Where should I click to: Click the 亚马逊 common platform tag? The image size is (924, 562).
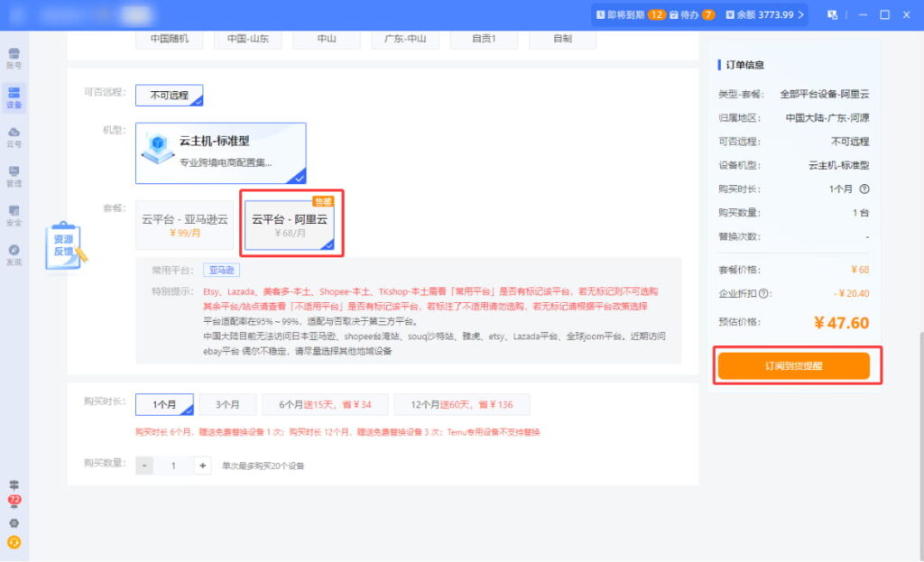(x=222, y=270)
